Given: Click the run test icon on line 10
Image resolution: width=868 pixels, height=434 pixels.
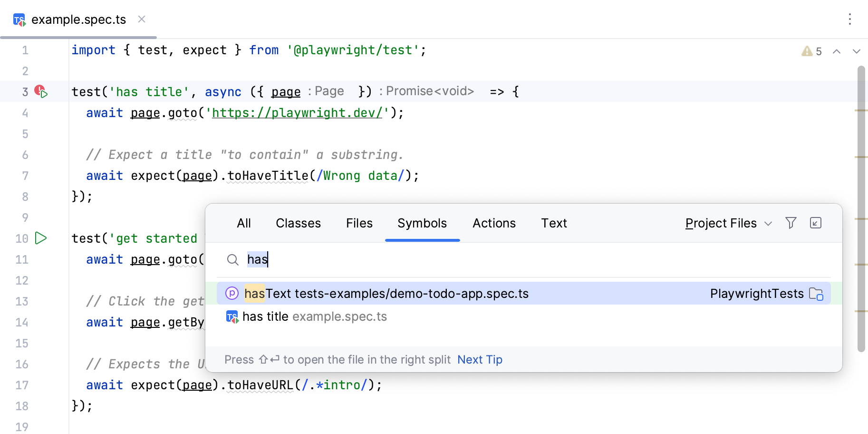Looking at the screenshot, I should [41, 238].
